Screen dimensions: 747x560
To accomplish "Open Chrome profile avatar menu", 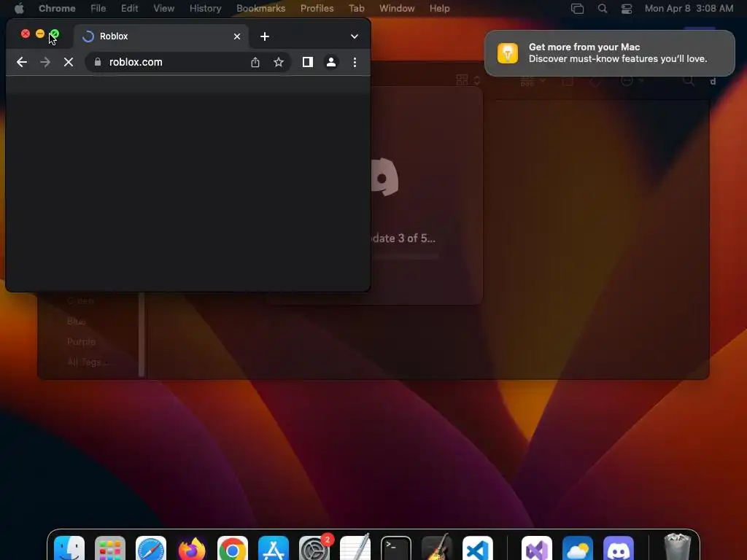I will coord(331,62).
